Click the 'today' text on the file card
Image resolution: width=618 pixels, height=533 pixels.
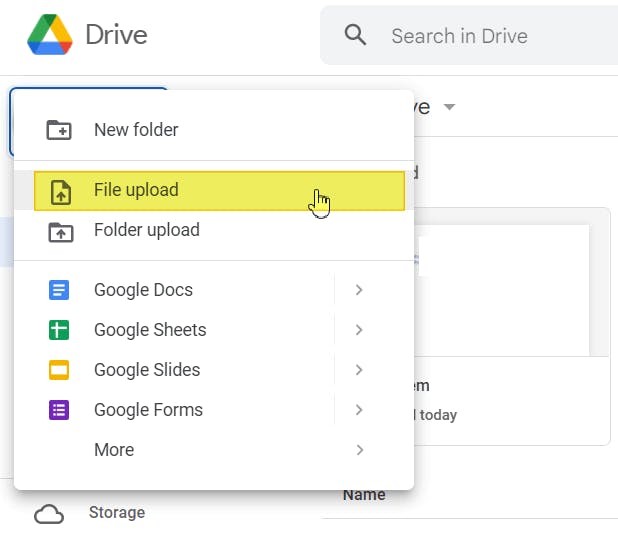(x=438, y=415)
